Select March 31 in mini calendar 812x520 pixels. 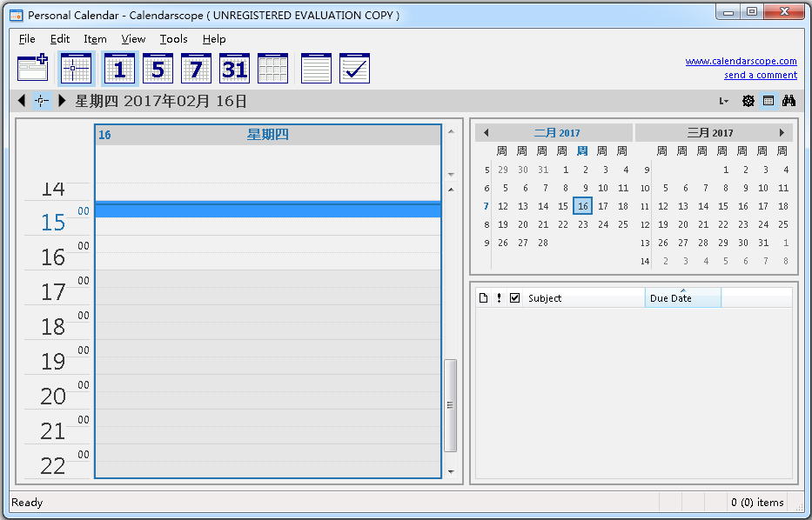pos(762,243)
